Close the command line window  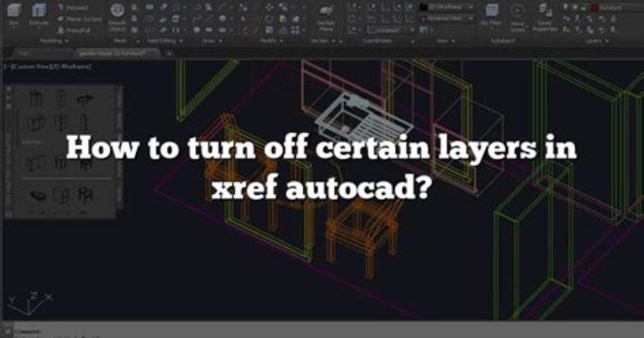pos(7,331)
